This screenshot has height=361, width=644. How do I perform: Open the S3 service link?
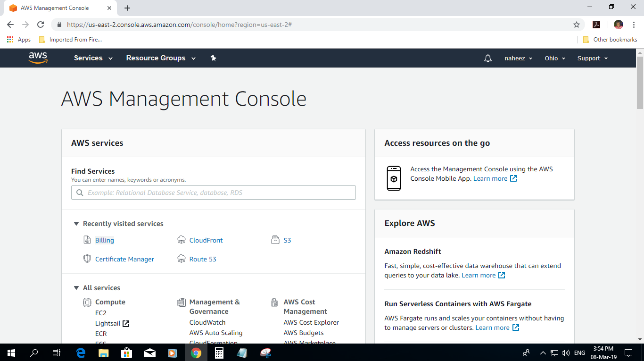pyautogui.click(x=287, y=240)
